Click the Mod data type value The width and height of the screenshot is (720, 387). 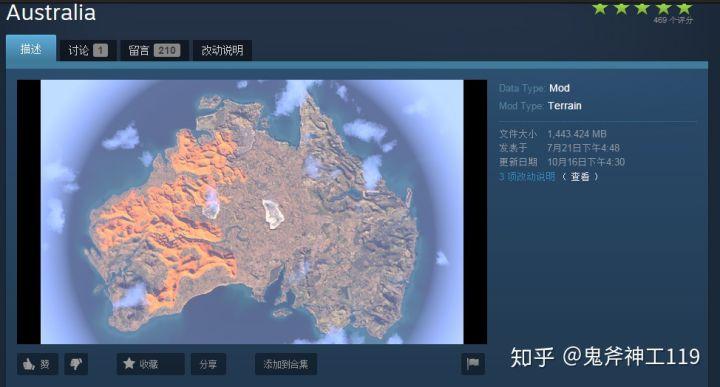point(559,88)
